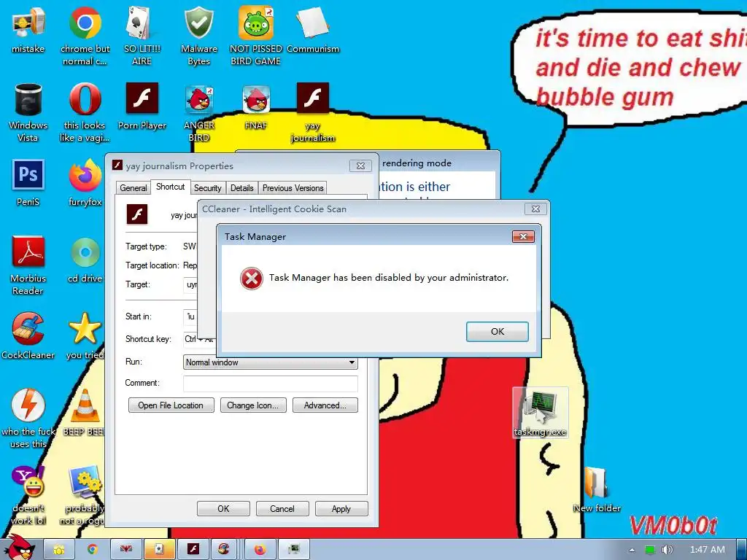Image resolution: width=747 pixels, height=560 pixels.
Task: Select the Shortcut tab in Properties
Action: (x=171, y=187)
